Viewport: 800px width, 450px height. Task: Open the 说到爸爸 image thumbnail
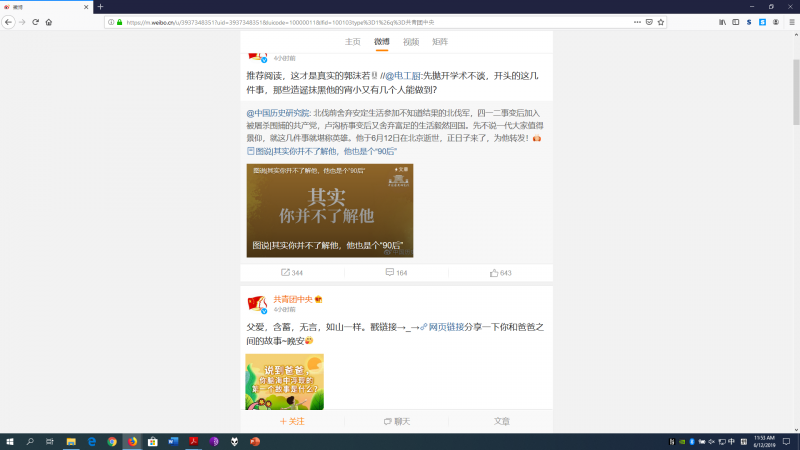point(284,382)
